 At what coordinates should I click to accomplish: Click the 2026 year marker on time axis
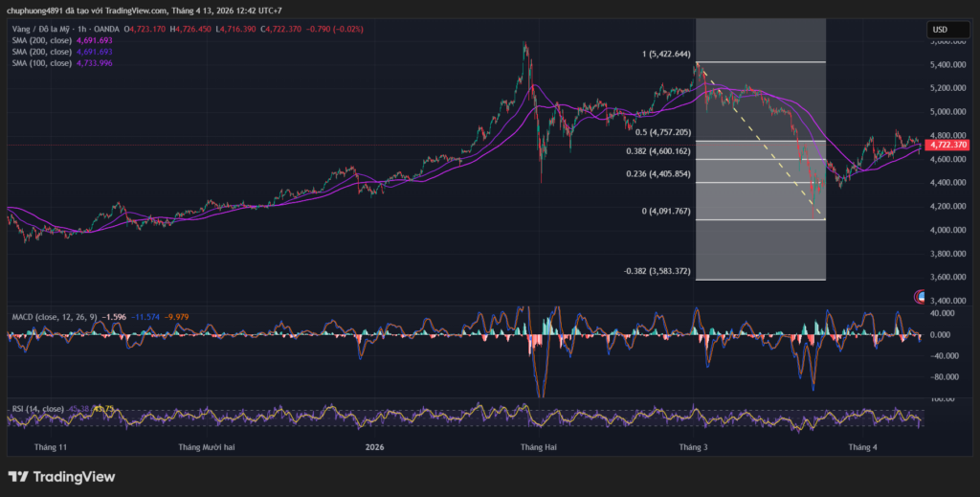374,447
